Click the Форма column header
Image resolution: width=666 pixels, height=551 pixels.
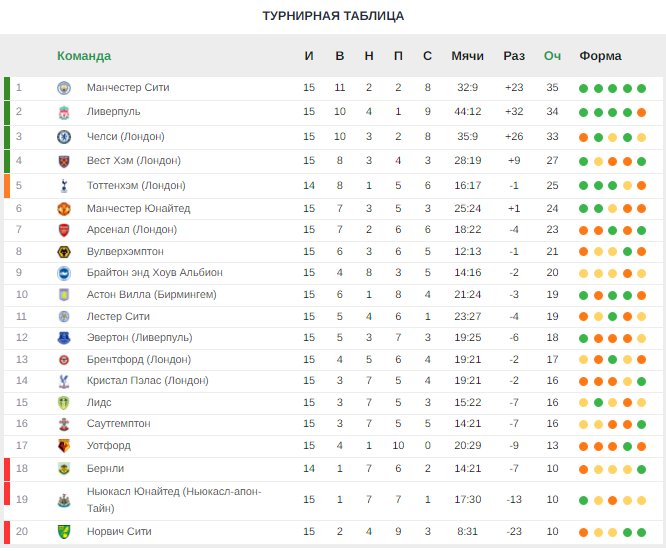pyautogui.click(x=600, y=56)
